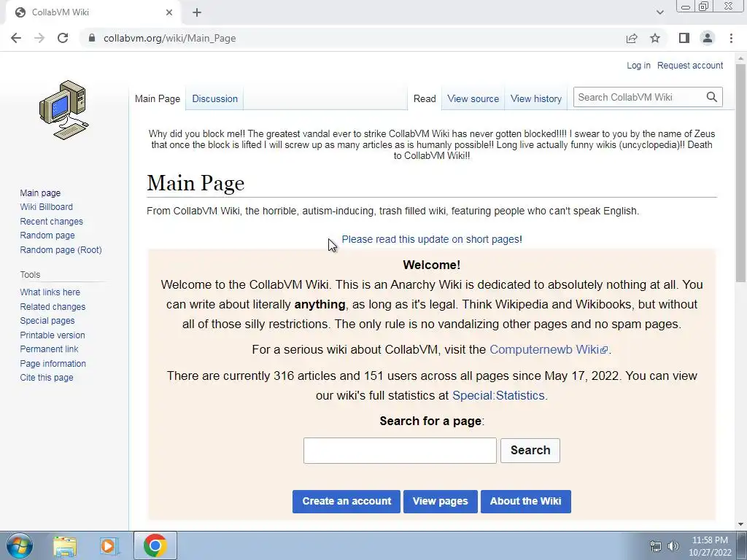747x560 pixels.
Task: Open Cite this page link
Action: click(47, 378)
